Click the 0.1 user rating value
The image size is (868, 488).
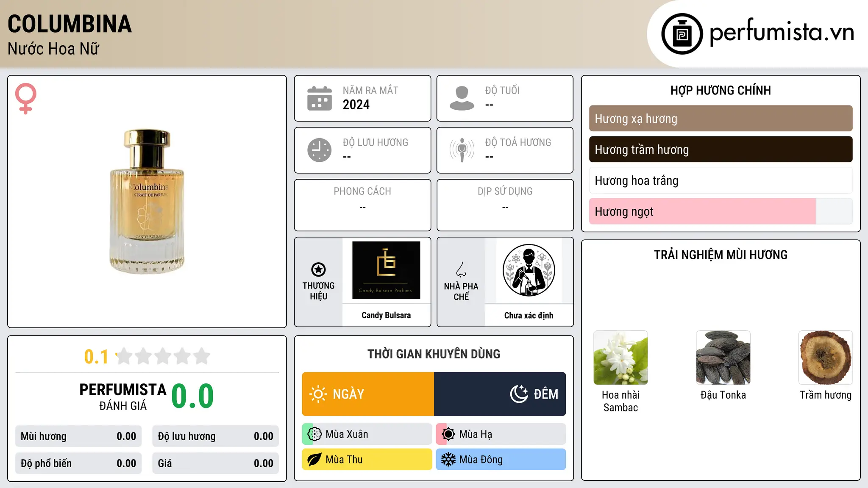(x=96, y=357)
